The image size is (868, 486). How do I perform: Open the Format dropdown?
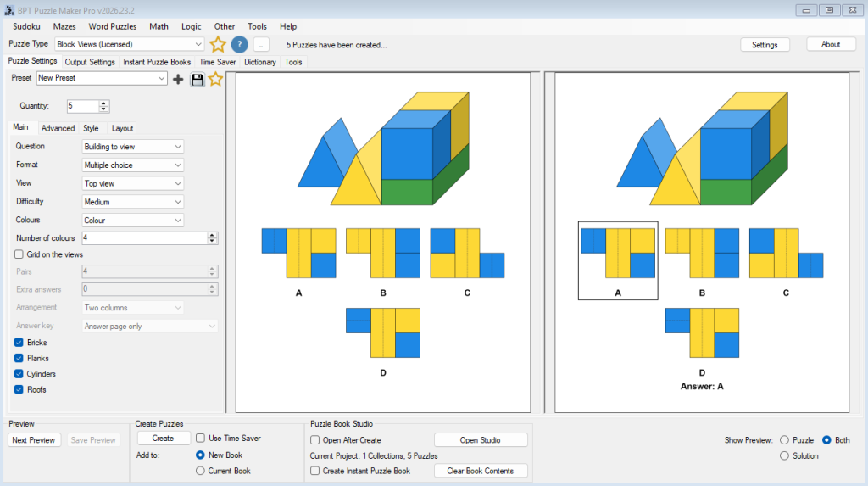[x=133, y=165]
